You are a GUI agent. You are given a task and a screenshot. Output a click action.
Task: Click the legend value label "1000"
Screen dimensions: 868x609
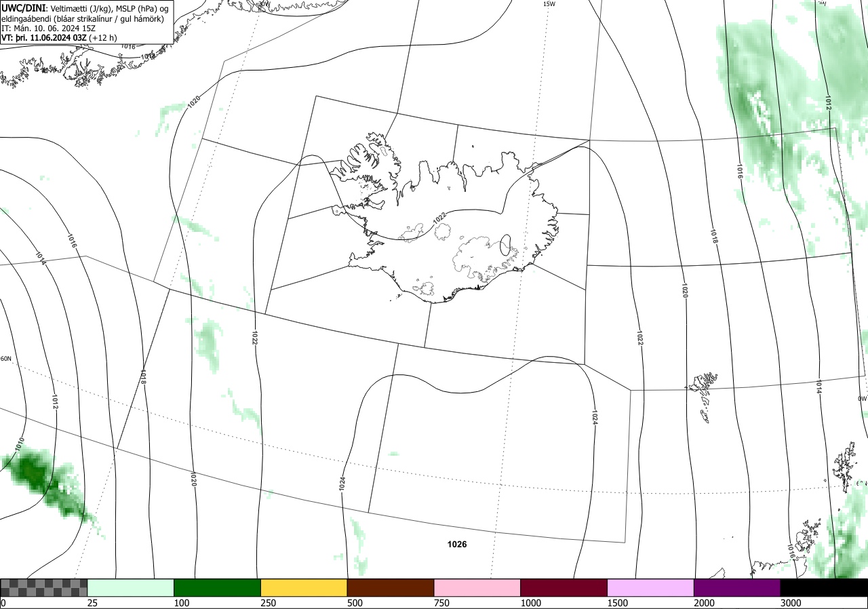coord(531,603)
